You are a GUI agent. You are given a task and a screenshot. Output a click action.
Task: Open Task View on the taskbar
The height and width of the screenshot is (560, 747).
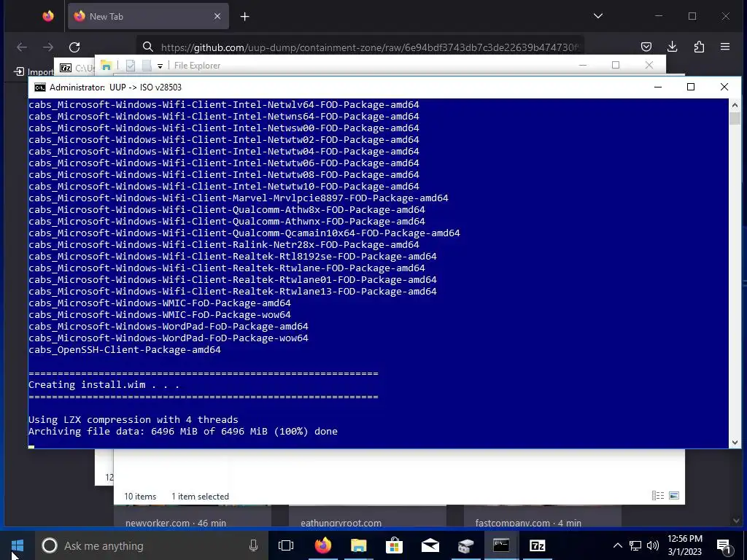click(x=286, y=545)
